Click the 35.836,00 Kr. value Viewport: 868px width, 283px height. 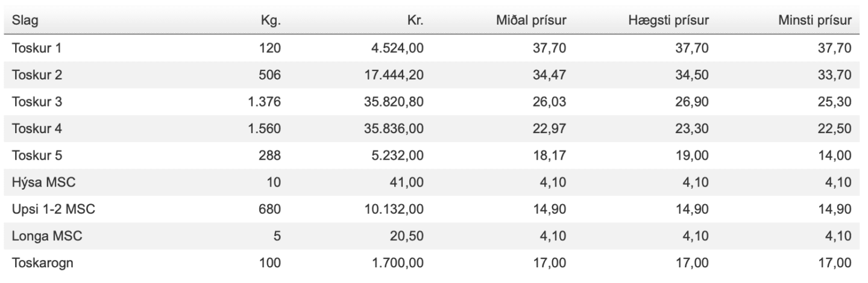(397, 129)
